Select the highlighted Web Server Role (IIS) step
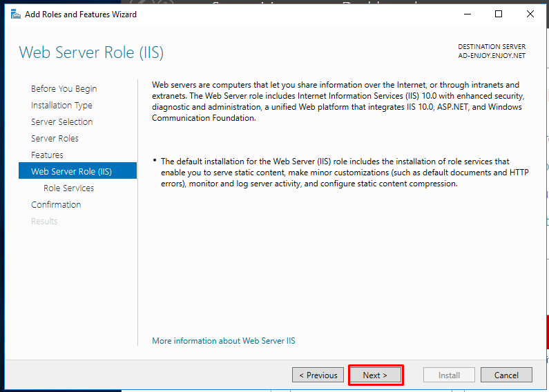Image resolution: width=549 pixels, height=392 pixels. coord(78,170)
